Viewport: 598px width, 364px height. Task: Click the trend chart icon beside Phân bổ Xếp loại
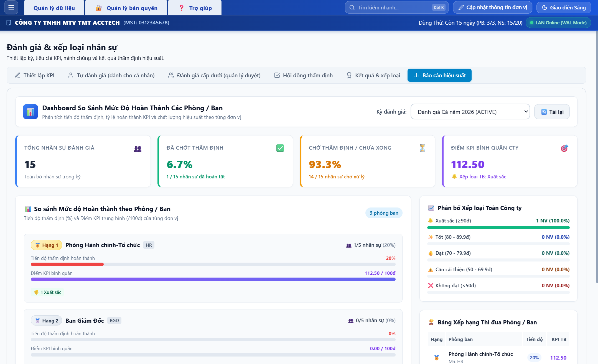coord(431,208)
